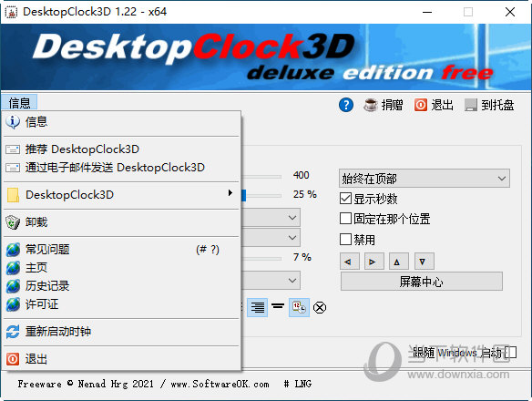The image size is (532, 401).
Task: Move clock up with up arrow button
Action: click(399, 262)
